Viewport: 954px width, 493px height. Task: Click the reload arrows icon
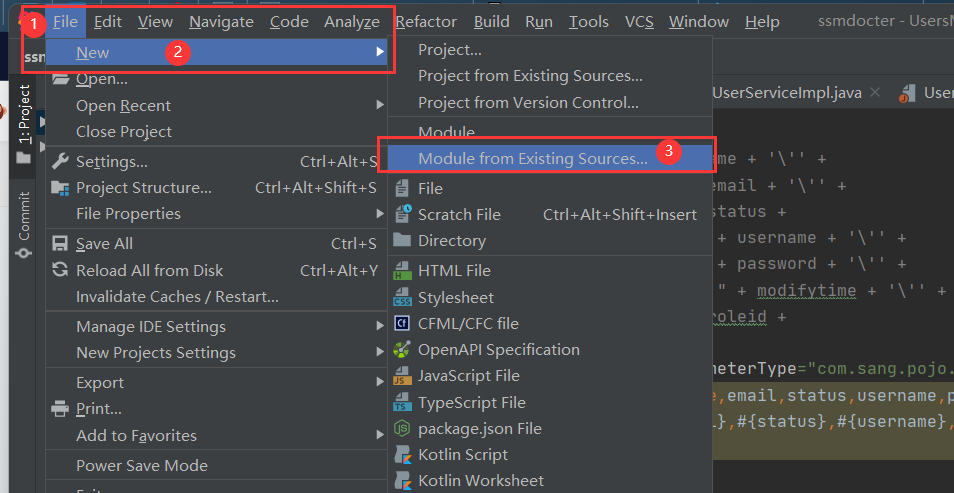[x=60, y=270]
